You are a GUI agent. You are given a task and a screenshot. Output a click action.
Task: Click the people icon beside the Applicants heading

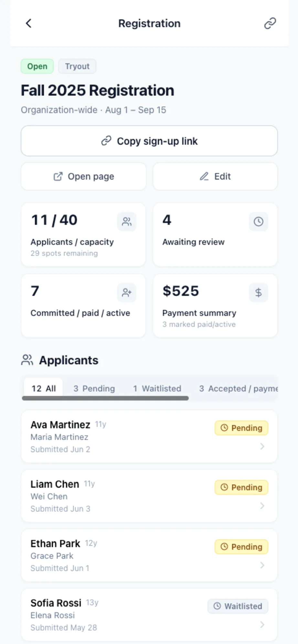tap(27, 360)
